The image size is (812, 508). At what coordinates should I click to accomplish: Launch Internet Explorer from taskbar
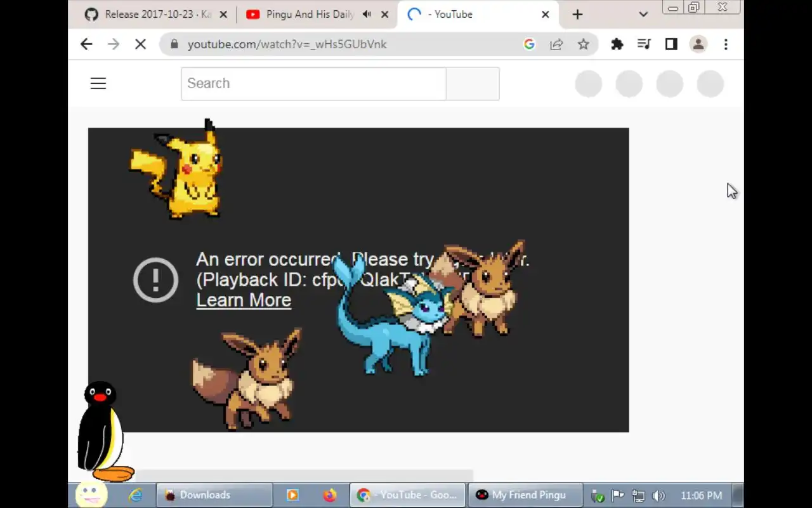(x=135, y=495)
